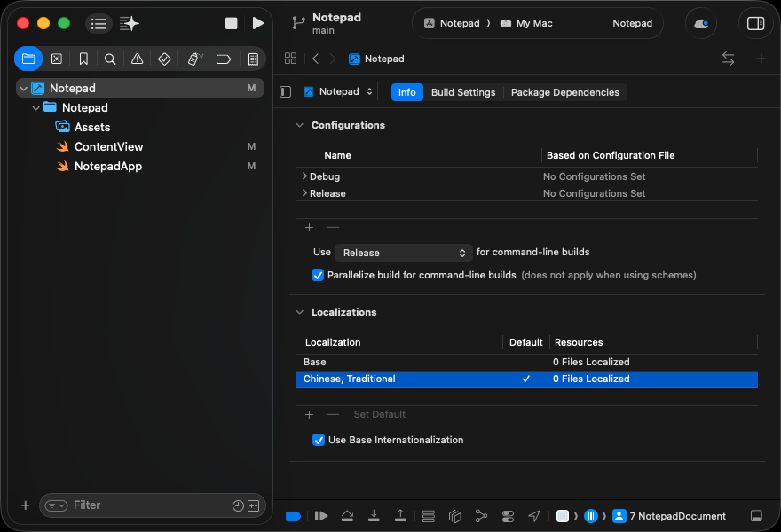This screenshot has width=781, height=532.
Task: Click the Run (play) button
Action: 257,23
